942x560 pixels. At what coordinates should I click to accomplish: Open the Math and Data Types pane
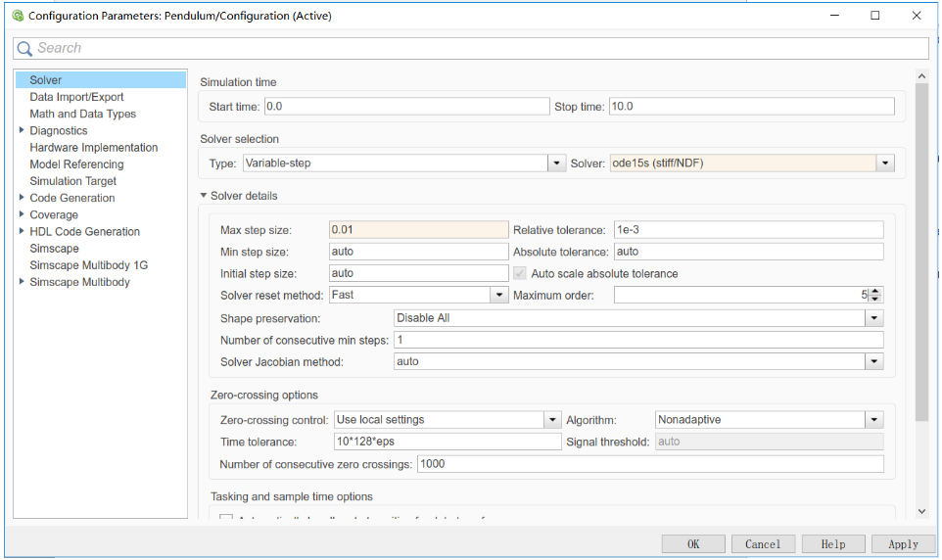tap(83, 114)
